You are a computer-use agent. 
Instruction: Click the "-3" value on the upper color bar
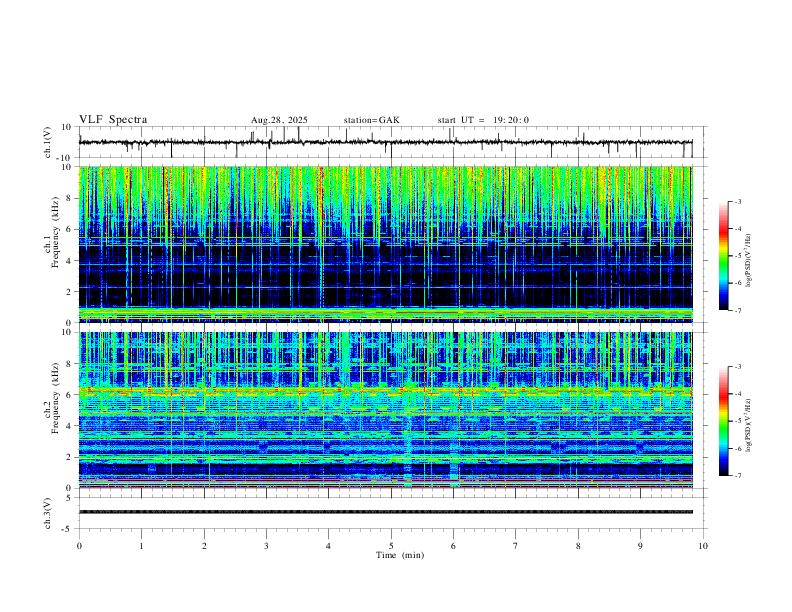click(x=737, y=201)
